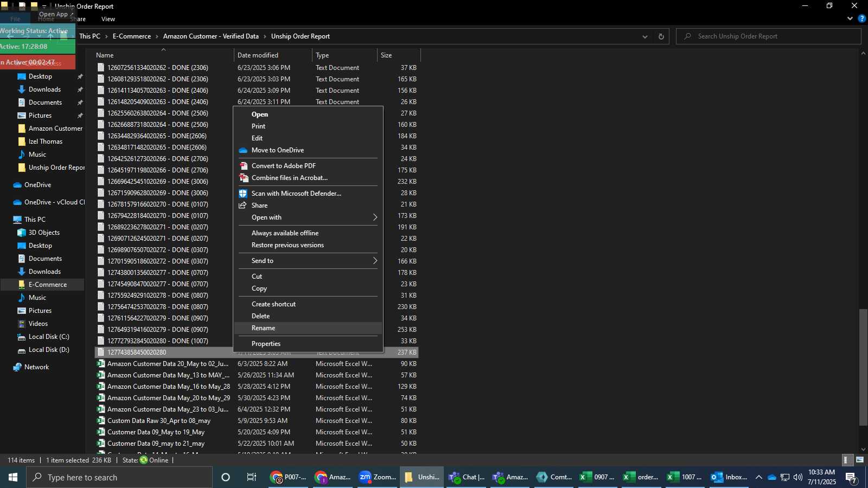The width and height of the screenshot is (868, 488).
Task: Click E-Commerce in the breadcrumb path
Action: [x=132, y=36]
